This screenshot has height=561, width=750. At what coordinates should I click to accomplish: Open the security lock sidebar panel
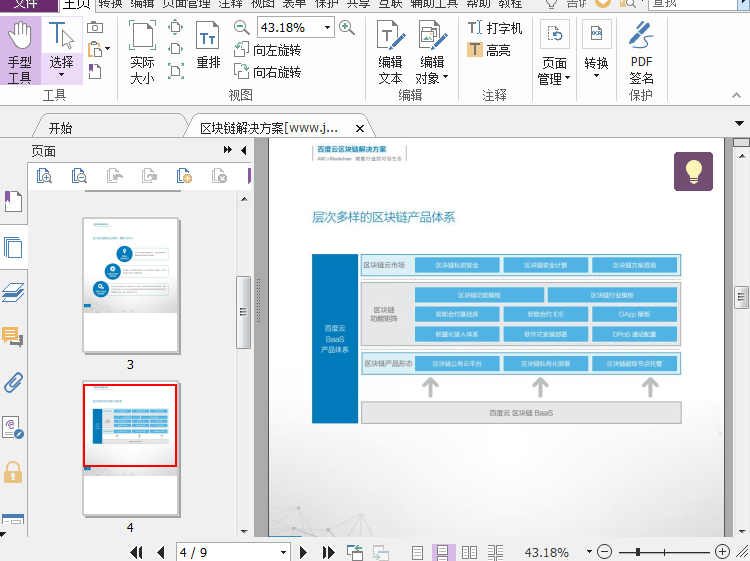[x=13, y=473]
